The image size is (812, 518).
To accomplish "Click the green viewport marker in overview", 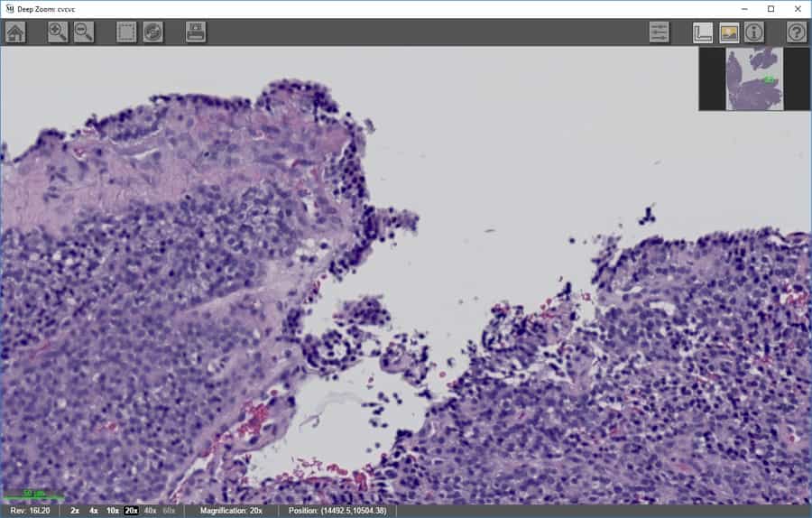I will [x=770, y=79].
